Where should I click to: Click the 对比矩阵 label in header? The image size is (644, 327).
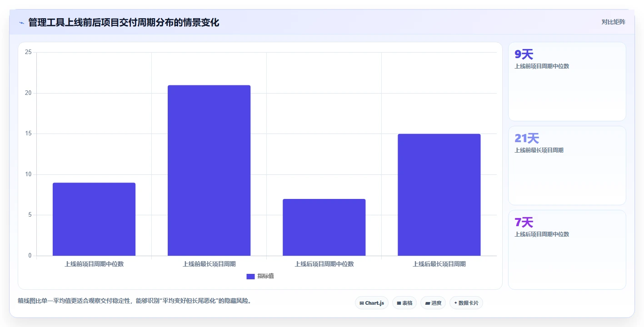pyautogui.click(x=613, y=22)
